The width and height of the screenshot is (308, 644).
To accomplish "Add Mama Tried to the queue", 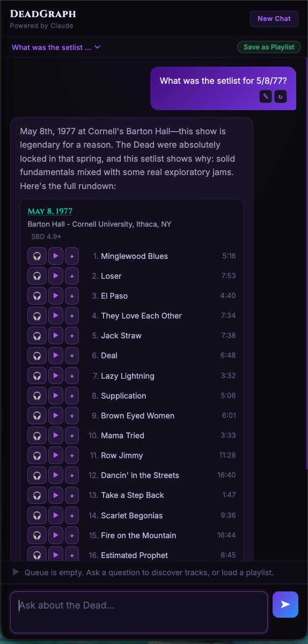I will (72, 436).
